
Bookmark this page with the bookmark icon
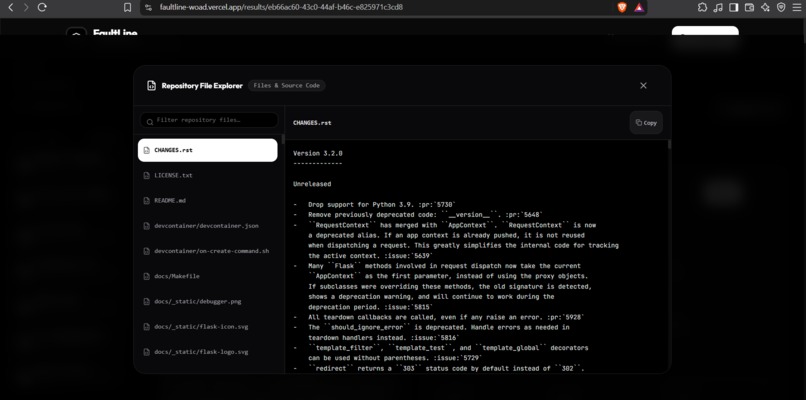(x=127, y=7)
